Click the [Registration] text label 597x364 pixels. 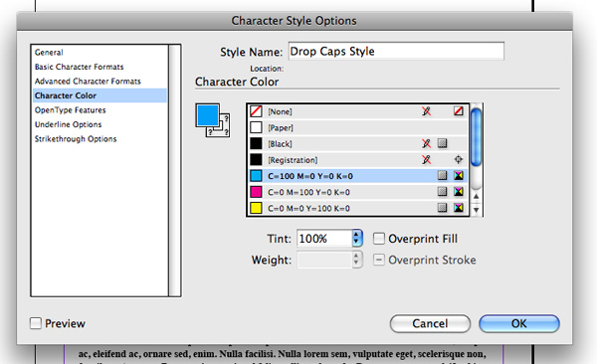[293, 160]
